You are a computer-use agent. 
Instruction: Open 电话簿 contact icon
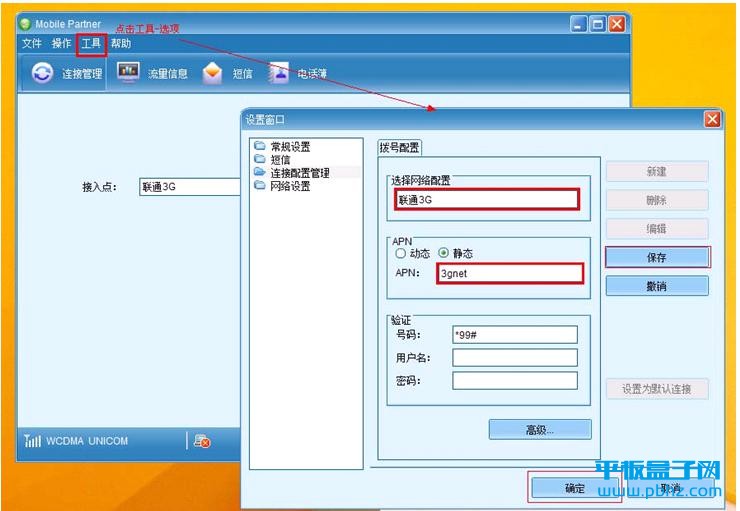pos(279,73)
